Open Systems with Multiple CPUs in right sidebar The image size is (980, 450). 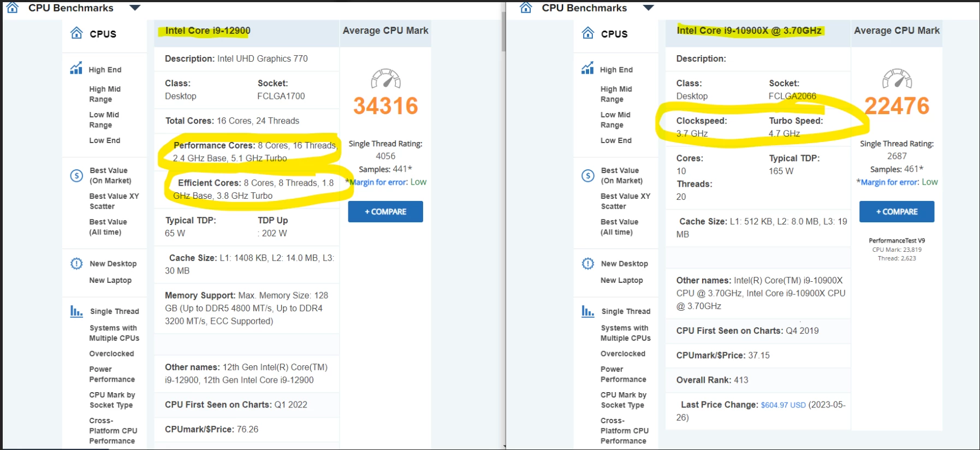[x=625, y=333]
